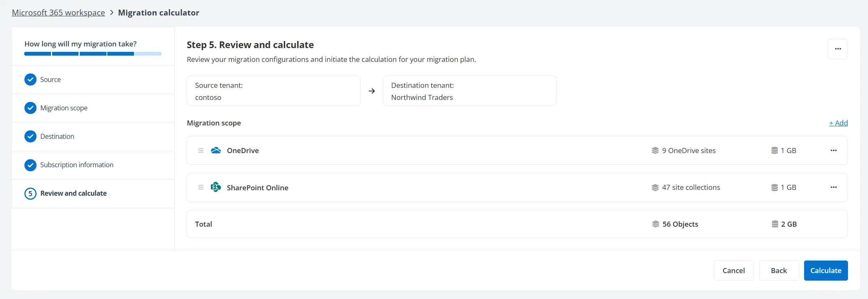Open the Microsoft 365 workspace breadcrumb link
The width and height of the screenshot is (868, 299).
pos(58,13)
